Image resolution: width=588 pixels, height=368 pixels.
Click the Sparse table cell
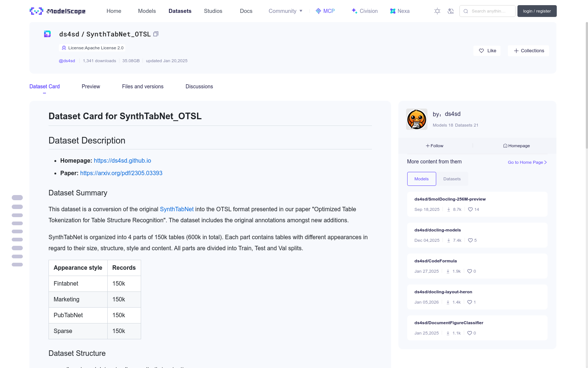coord(78,331)
